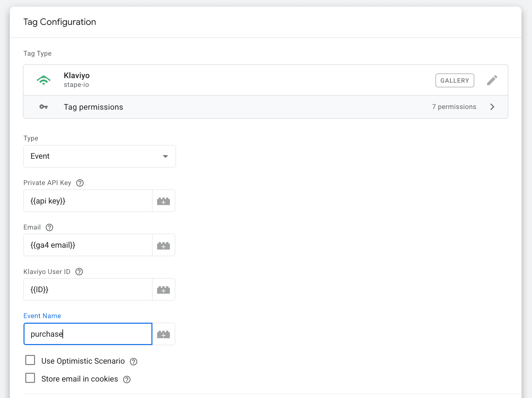Viewport: 532px width, 398px height.
Task: Open variable picker for Private API Key
Action: coord(163,201)
